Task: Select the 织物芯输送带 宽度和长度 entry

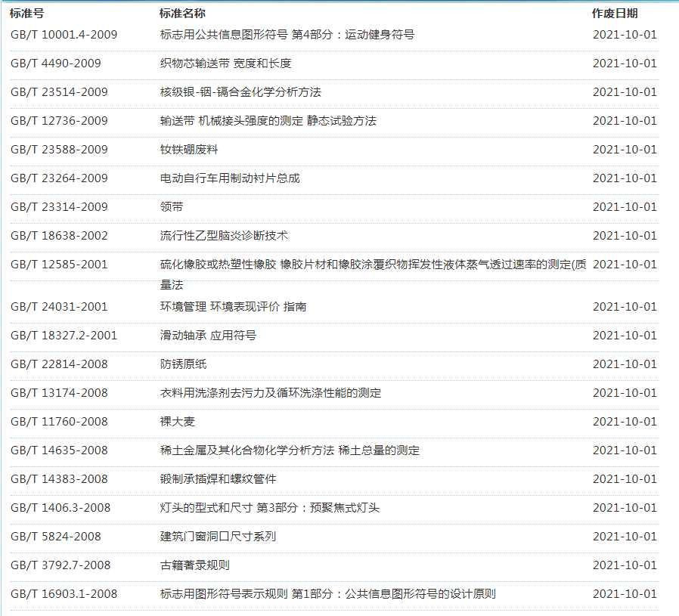Action: click(225, 63)
